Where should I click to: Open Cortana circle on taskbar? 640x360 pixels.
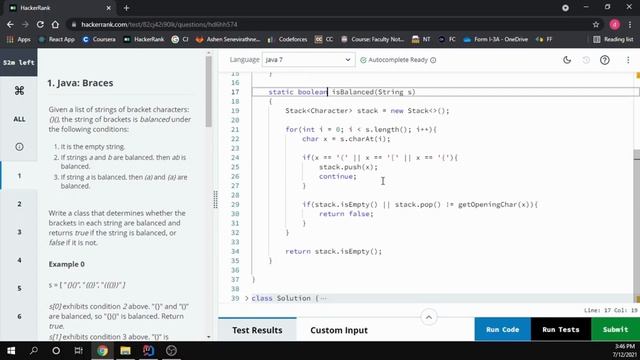coord(56,351)
